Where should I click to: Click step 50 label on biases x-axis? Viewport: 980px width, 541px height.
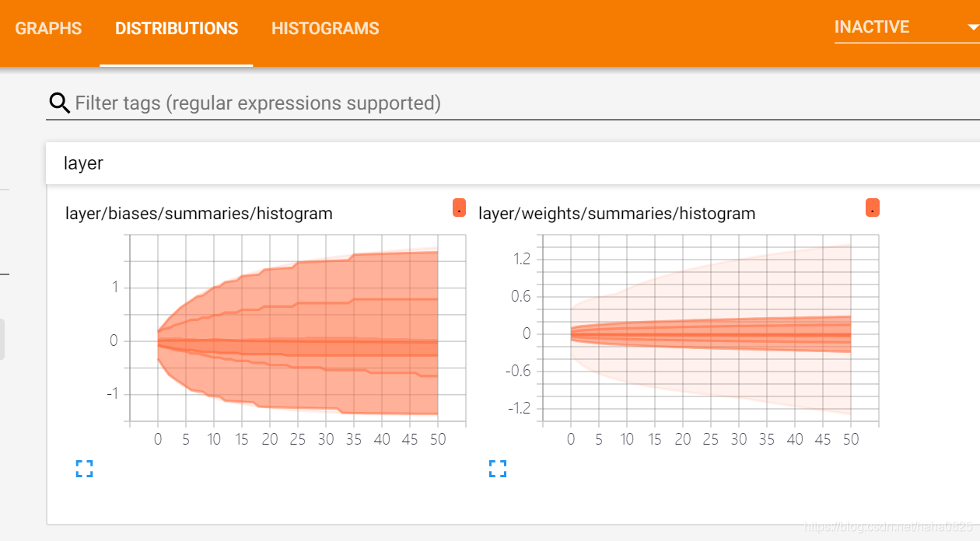[x=438, y=439]
